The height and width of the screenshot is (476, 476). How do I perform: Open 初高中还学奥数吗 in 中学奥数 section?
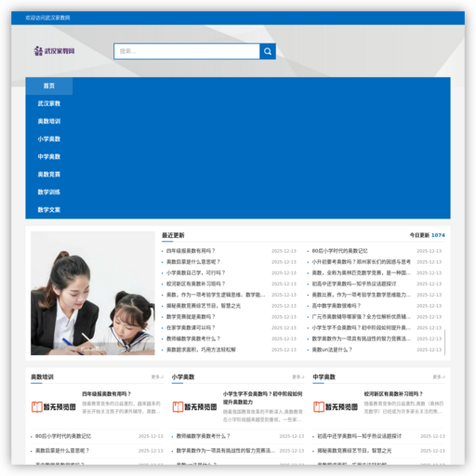[x=359, y=436]
